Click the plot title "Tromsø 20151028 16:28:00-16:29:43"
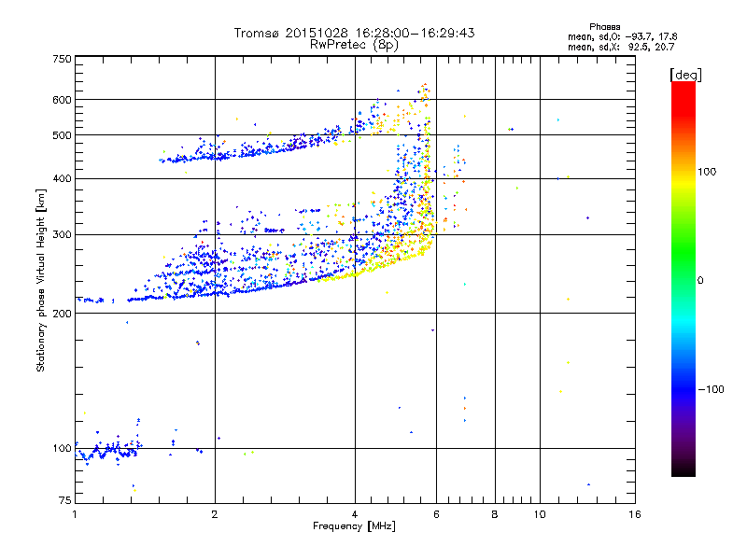The width and height of the screenshot is (747, 560). click(x=354, y=33)
